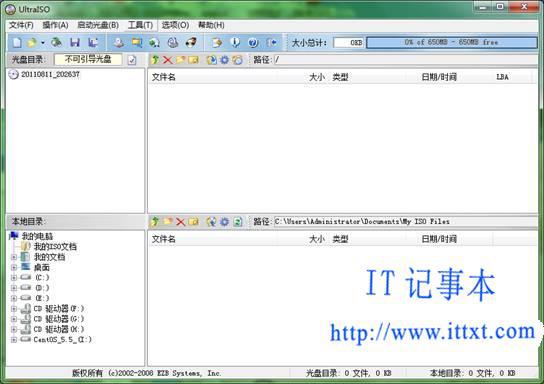The image size is (544, 384).
Task: Click the green up arrow in 本地目录 toolbar
Action: pyautogui.click(x=155, y=221)
